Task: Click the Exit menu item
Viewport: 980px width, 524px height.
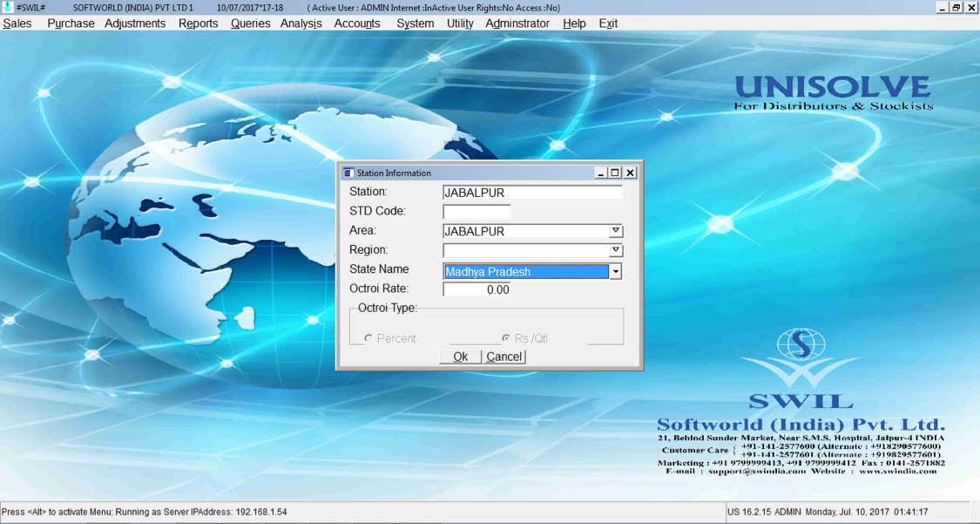Action: [x=608, y=24]
